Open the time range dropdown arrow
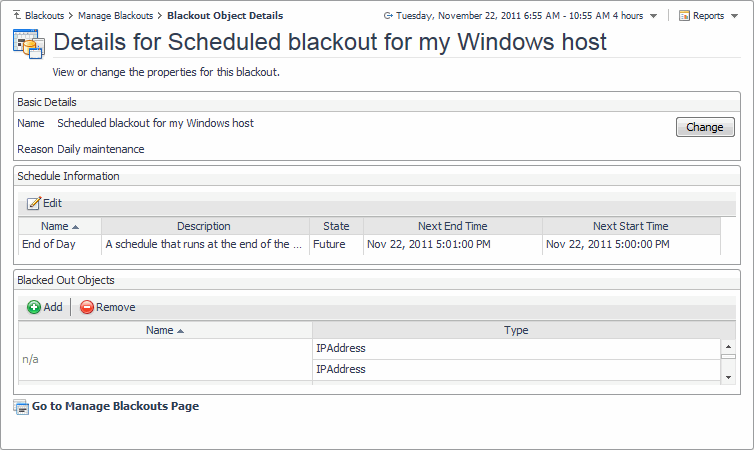The height and width of the screenshot is (450, 754). click(x=653, y=16)
